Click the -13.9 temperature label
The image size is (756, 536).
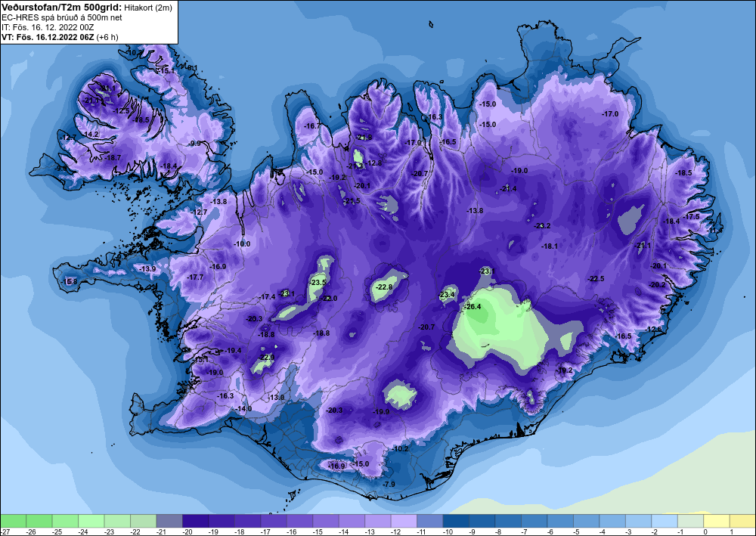click(147, 269)
